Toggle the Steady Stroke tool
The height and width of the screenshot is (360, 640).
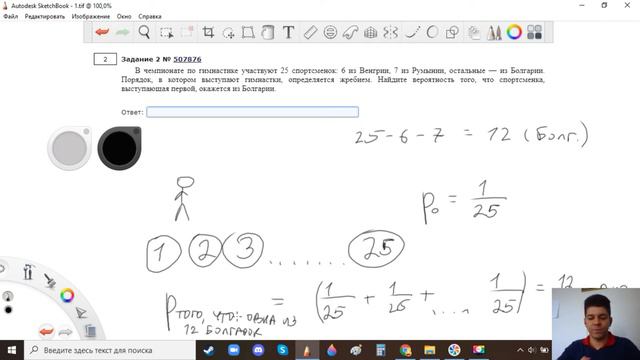pos(412,32)
